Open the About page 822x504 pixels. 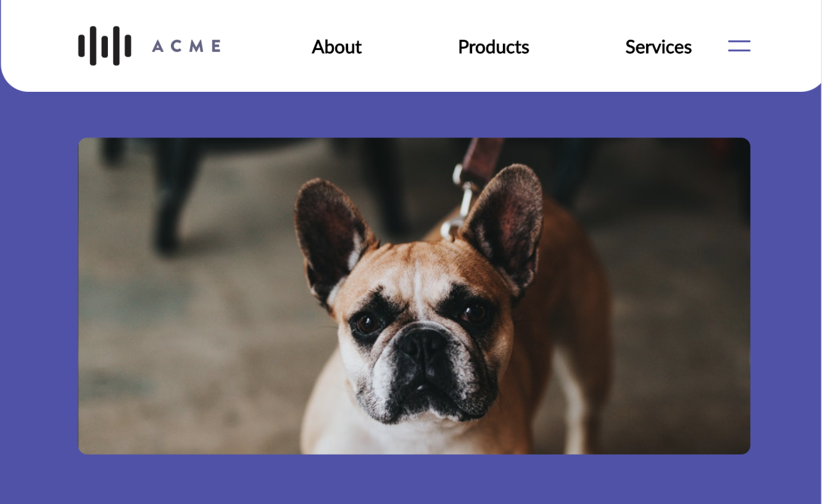337,47
